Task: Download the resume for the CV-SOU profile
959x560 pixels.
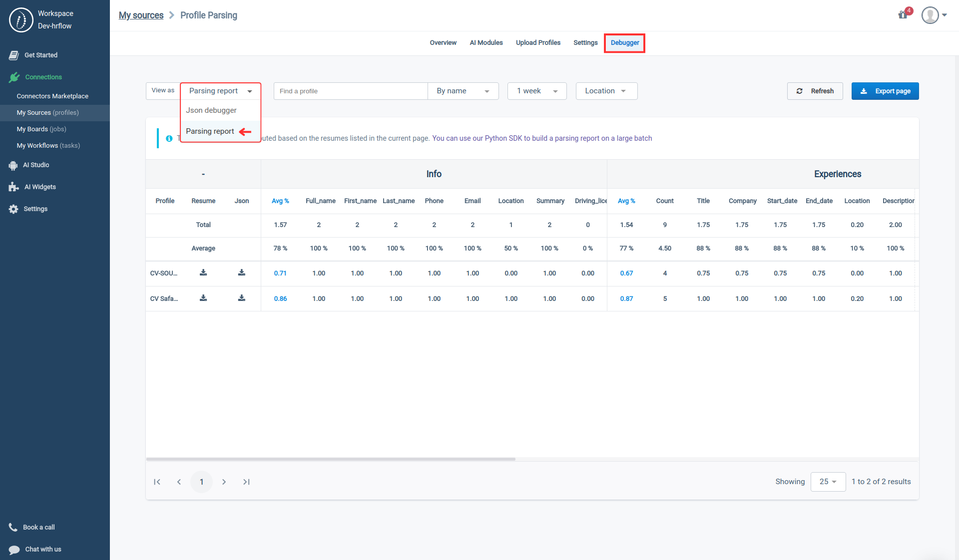Action: coord(203,273)
